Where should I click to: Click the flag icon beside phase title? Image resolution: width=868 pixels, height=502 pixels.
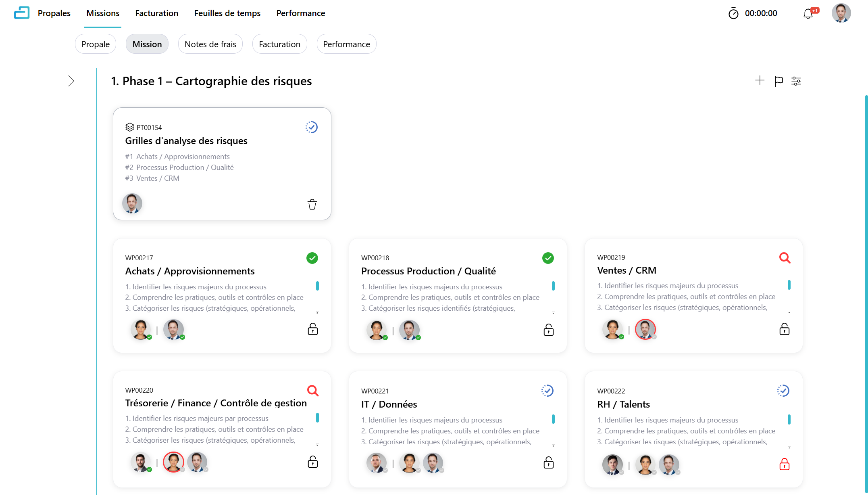[x=778, y=81]
